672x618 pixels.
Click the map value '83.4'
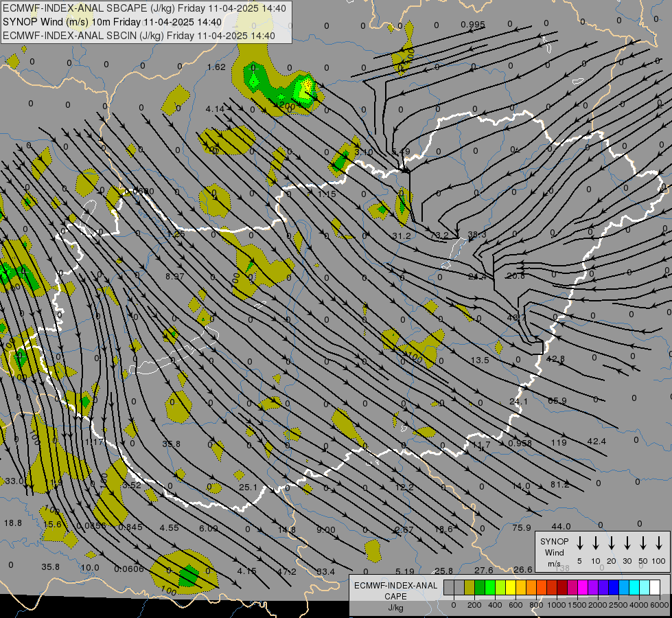coord(326,572)
